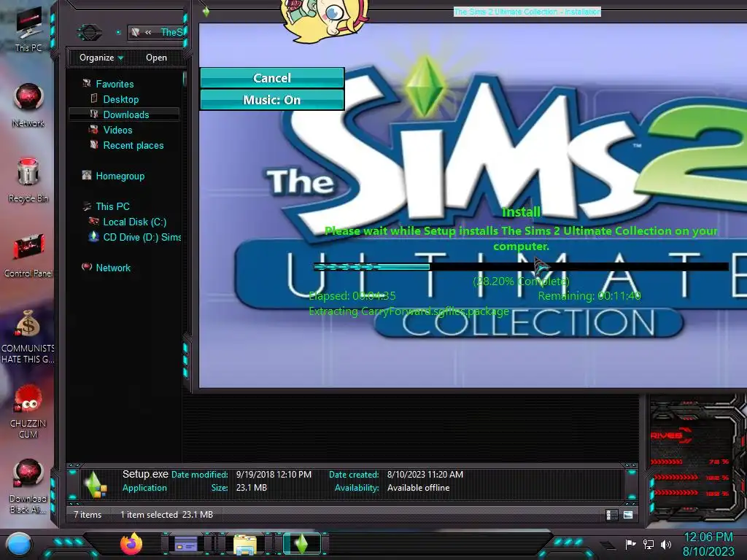Open the Network desktop icon
Viewport: 747px width, 560px height.
[x=28, y=105]
